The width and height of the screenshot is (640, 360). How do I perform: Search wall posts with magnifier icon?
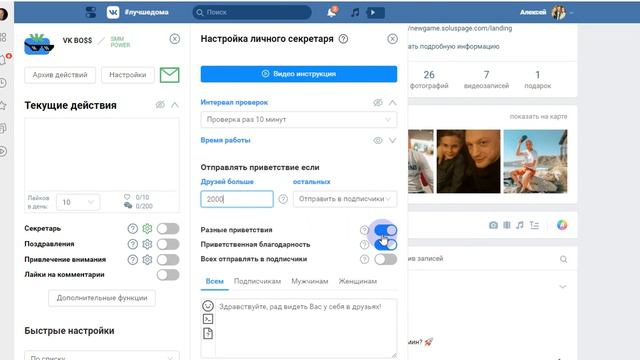pos(564,259)
